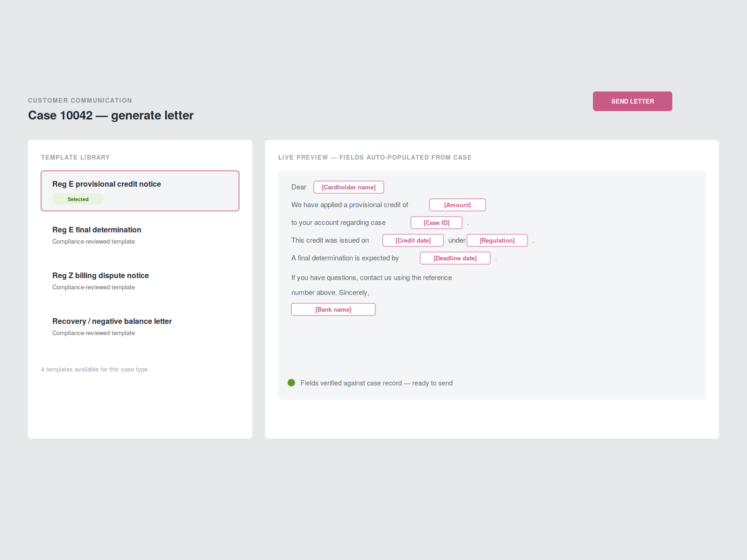This screenshot has height=560, width=747.
Task: Click the Amount placeholder field
Action: coord(458,205)
